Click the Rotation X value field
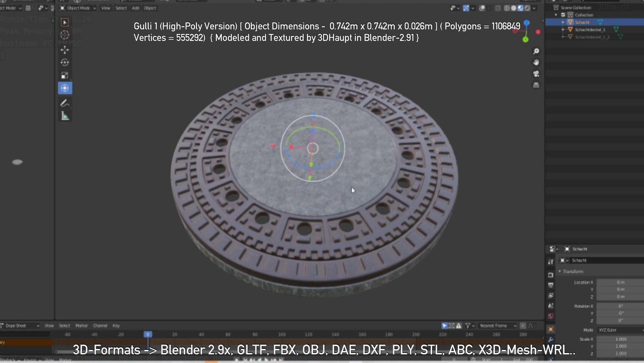This screenshot has width=644, height=363. pyautogui.click(x=620, y=306)
